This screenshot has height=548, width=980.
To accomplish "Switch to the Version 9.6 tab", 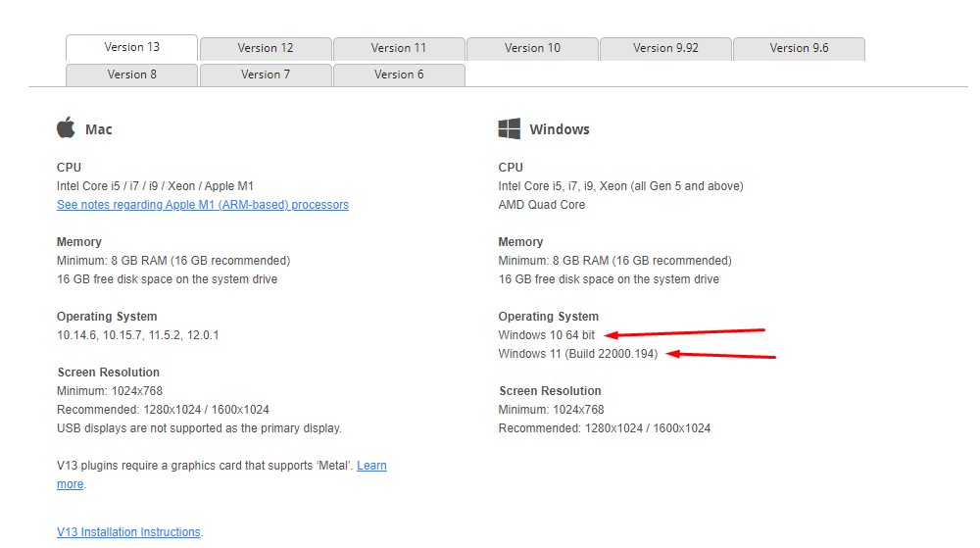I will (799, 48).
